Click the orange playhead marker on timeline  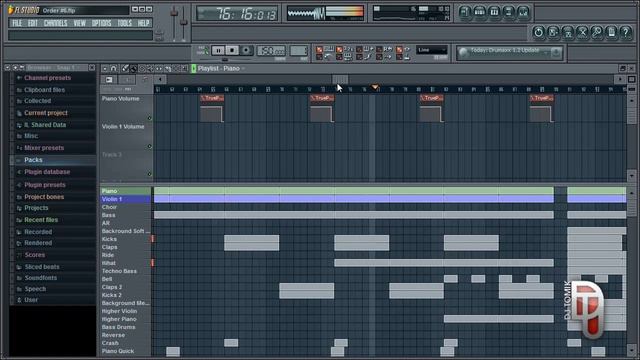click(x=375, y=87)
